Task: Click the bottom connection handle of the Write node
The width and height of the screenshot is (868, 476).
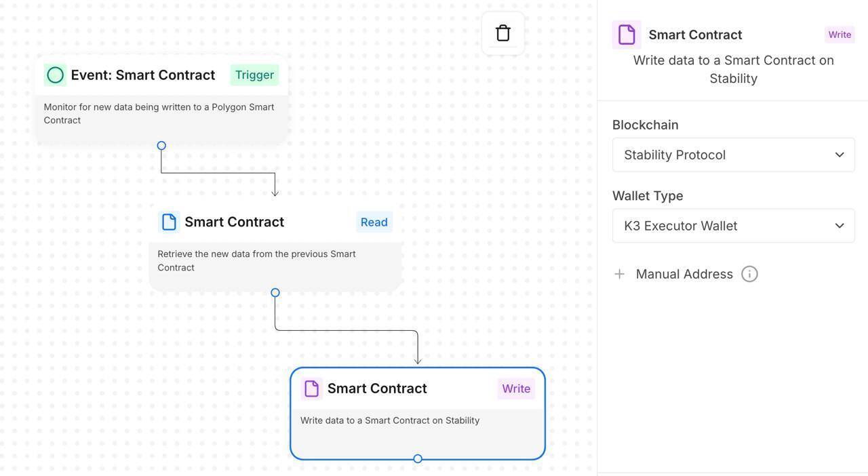Action: coord(417,458)
